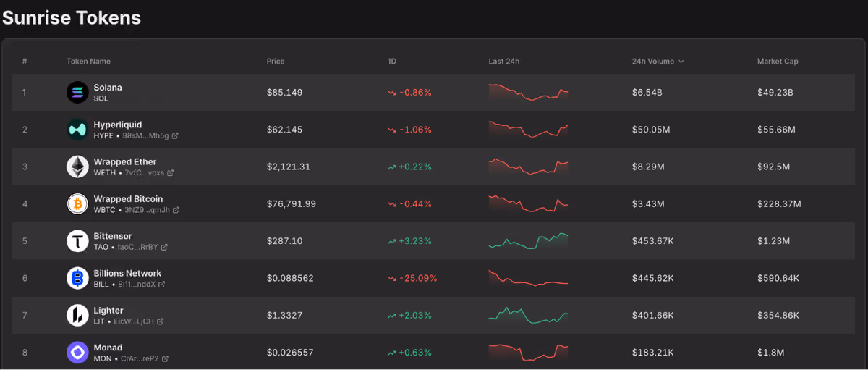Click the $1.8M market cap value
This screenshot has width=868, height=370.
pyautogui.click(x=770, y=353)
